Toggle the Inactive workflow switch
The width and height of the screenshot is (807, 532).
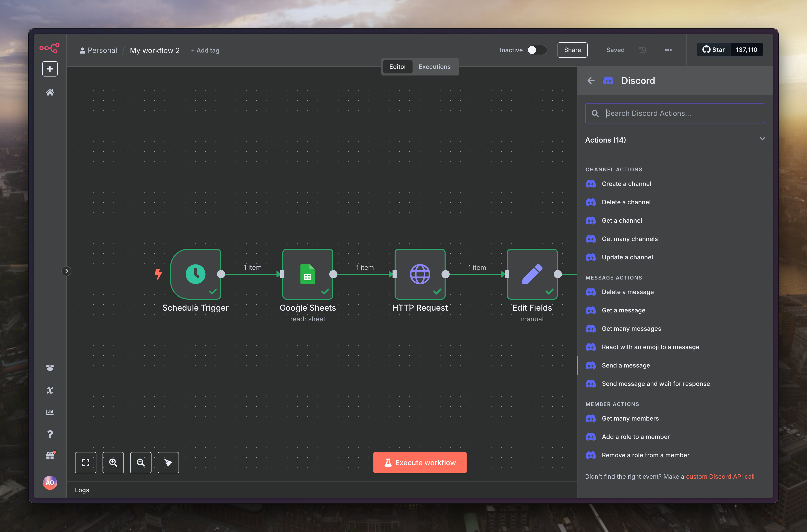pyautogui.click(x=537, y=50)
